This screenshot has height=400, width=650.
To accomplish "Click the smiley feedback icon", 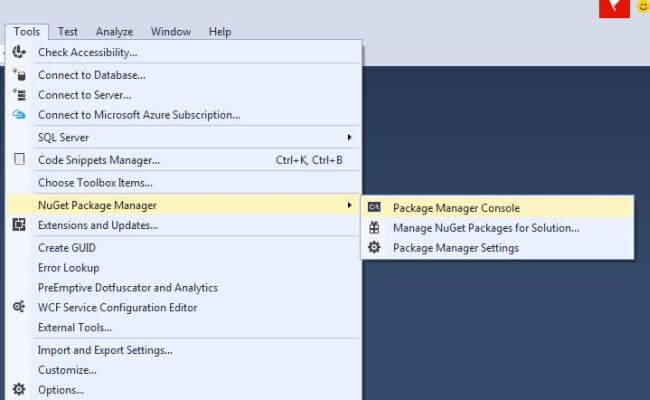I will pos(643,8).
